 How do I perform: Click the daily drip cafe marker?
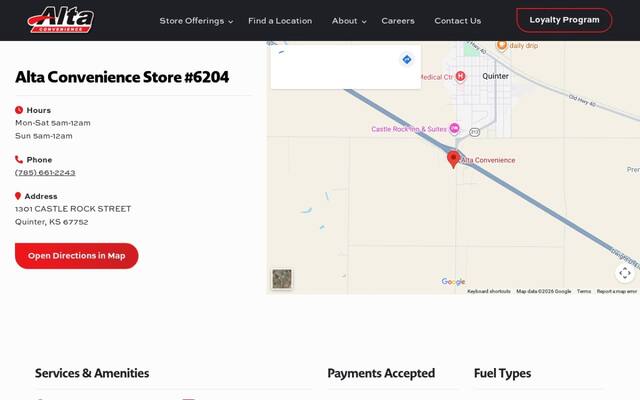(502, 45)
